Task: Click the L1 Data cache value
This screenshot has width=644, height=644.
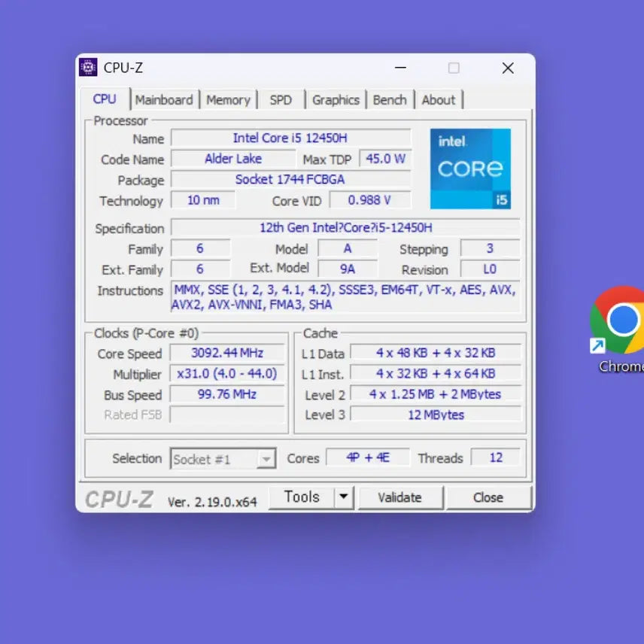Action: point(436,353)
